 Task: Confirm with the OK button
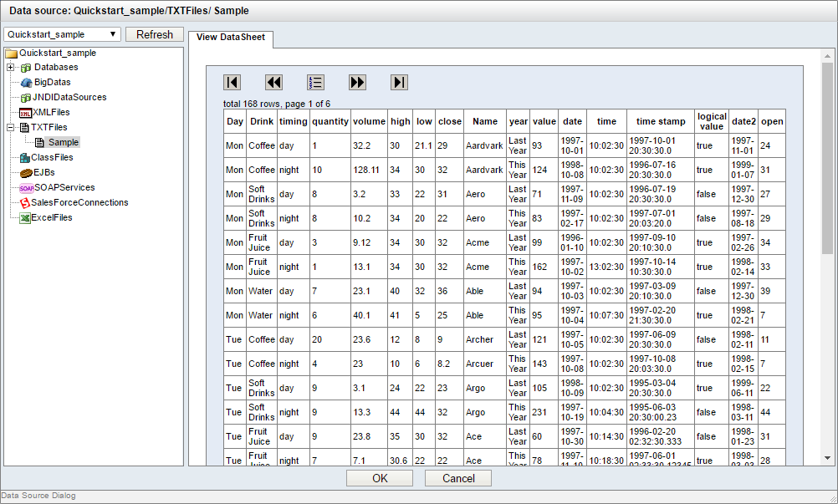coord(380,478)
